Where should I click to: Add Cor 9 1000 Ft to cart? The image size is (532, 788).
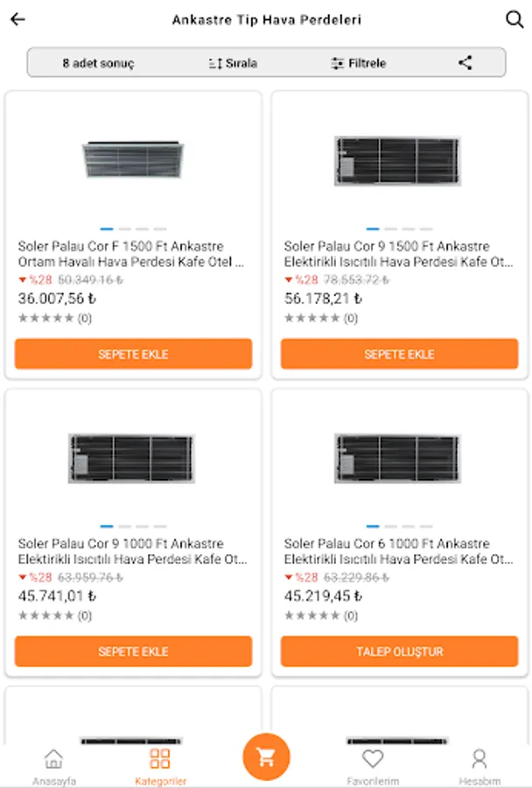coord(133,651)
